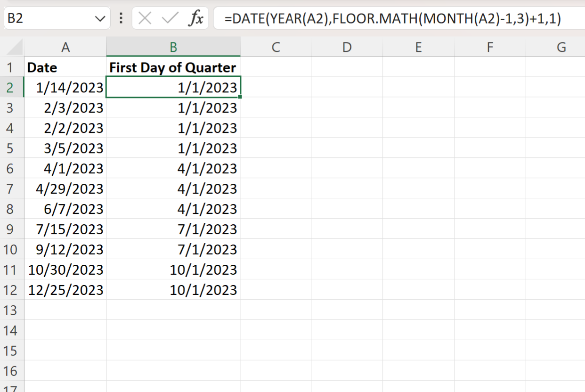Click cell containing 7/15/2023

[65, 229]
